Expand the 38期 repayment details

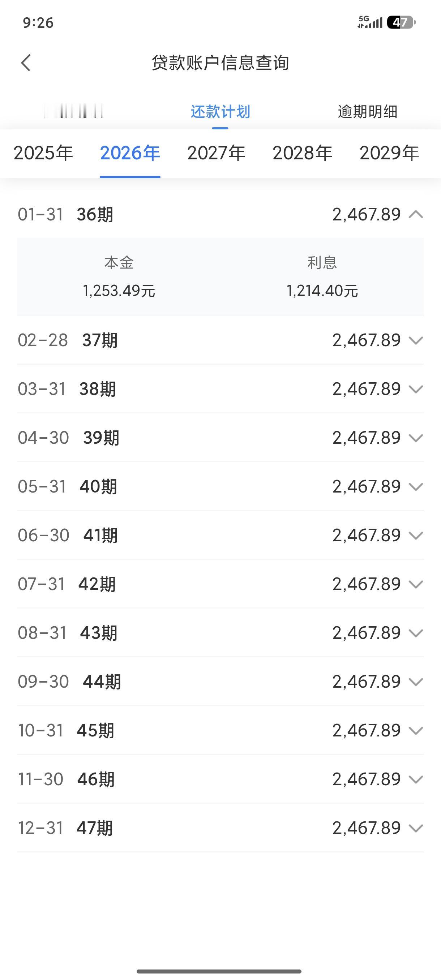coord(416,389)
